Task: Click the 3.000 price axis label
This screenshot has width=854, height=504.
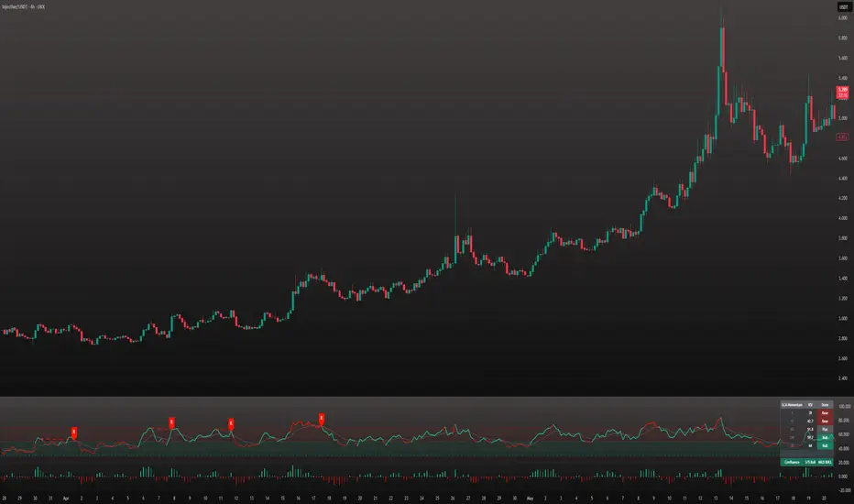Action: pos(843,318)
